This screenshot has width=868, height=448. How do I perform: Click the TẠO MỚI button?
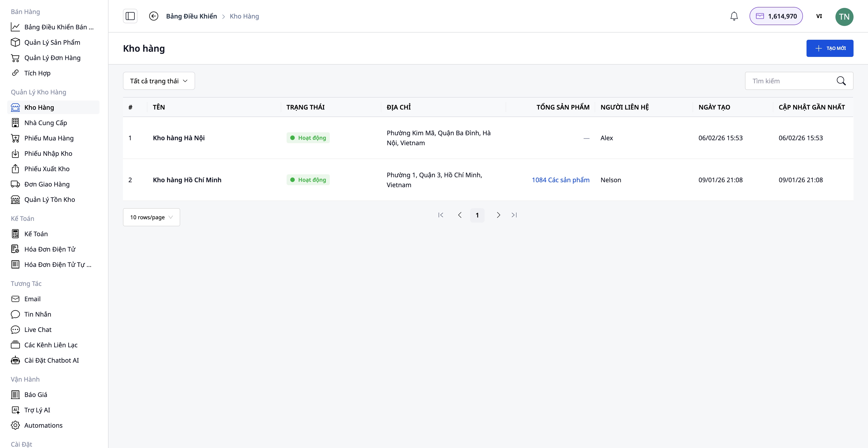coord(830,48)
